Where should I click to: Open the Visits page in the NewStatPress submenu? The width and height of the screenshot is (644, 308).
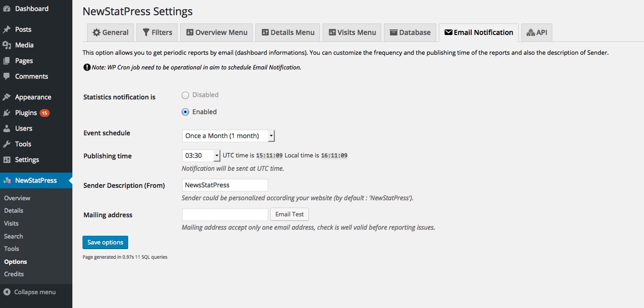pyautogui.click(x=12, y=223)
